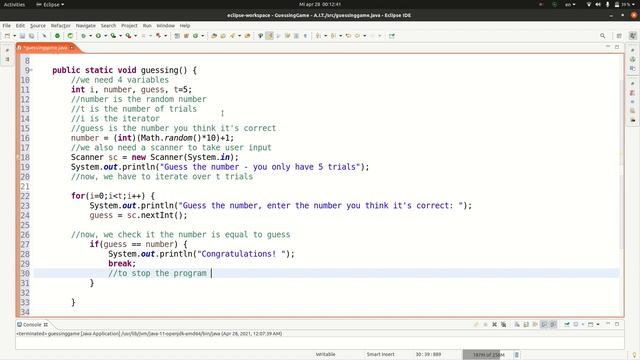
Task: Toggle the highlighted Mark Occurrences toolbar button
Action: point(269,36)
